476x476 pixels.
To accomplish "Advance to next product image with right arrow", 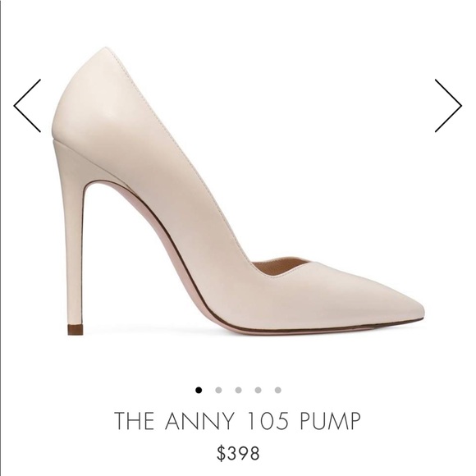I will click(x=448, y=106).
